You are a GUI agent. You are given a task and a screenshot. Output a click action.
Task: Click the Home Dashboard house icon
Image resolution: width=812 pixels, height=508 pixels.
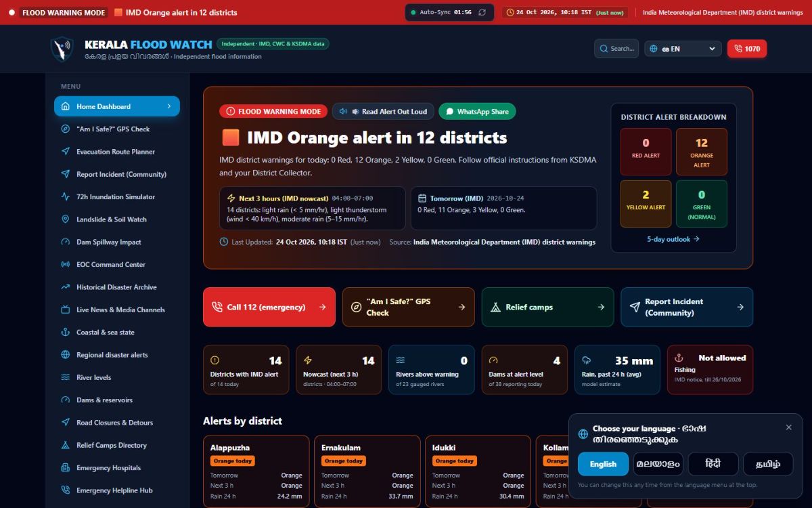click(66, 106)
